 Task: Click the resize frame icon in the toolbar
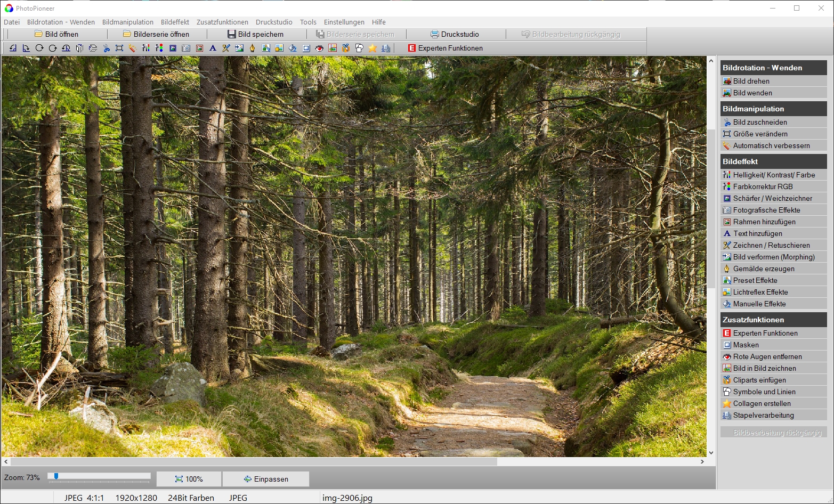[119, 48]
